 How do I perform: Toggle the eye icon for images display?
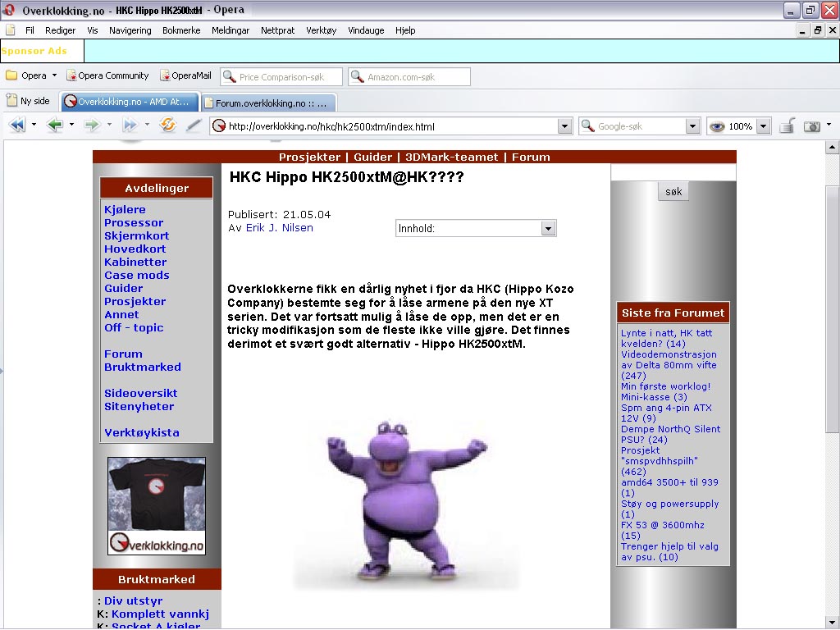tap(717, 126)
